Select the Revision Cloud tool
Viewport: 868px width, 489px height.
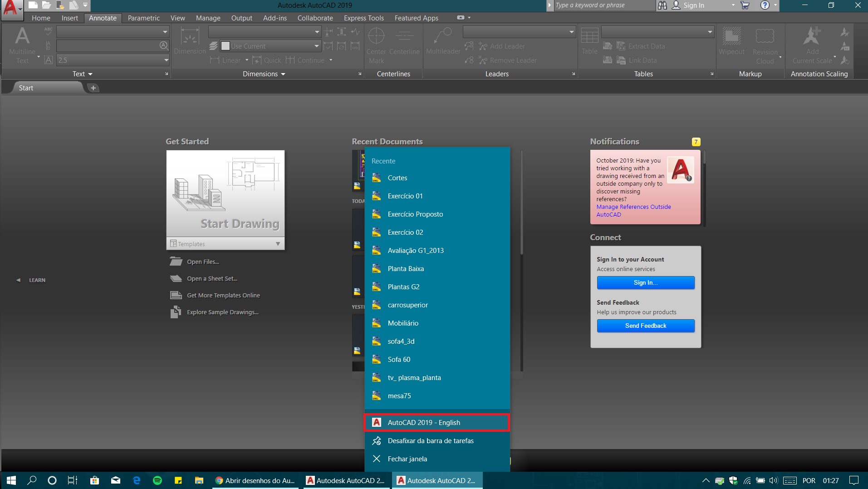[x=765, y=45]
